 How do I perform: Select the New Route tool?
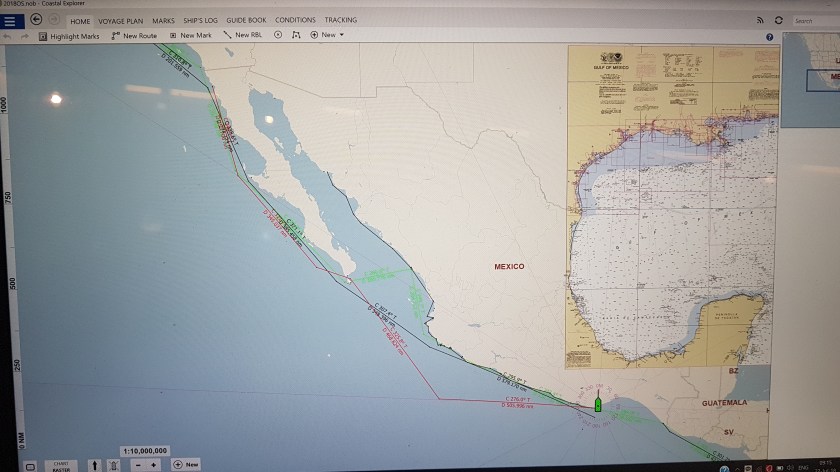coord(134,35)
